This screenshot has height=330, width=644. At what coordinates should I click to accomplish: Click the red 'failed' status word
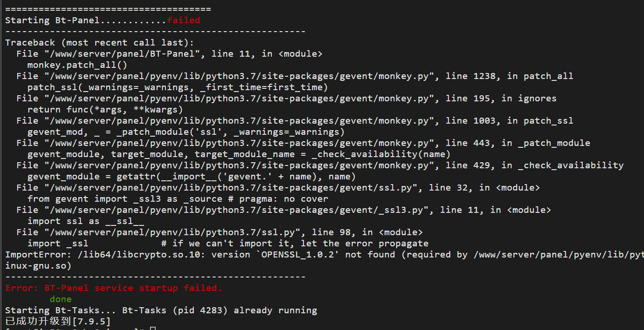pos(184,20)
